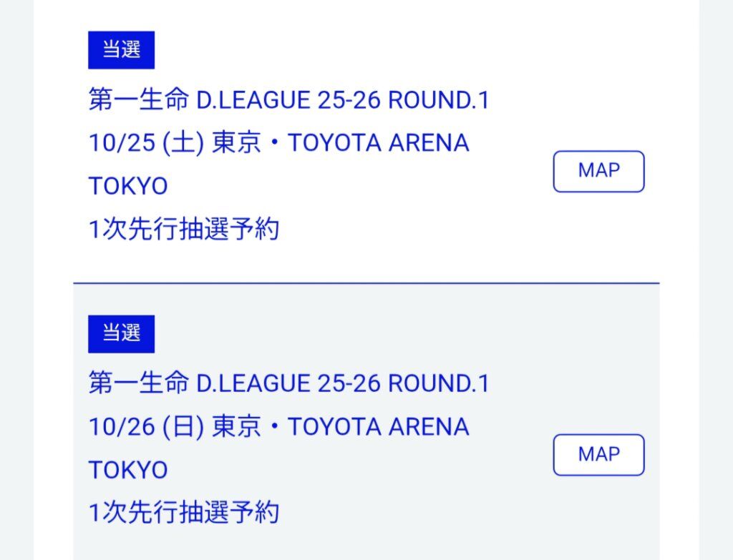Select the 10/25 (土) date text
The width and height of the screenshot is (733, 560).
(146, 143)
